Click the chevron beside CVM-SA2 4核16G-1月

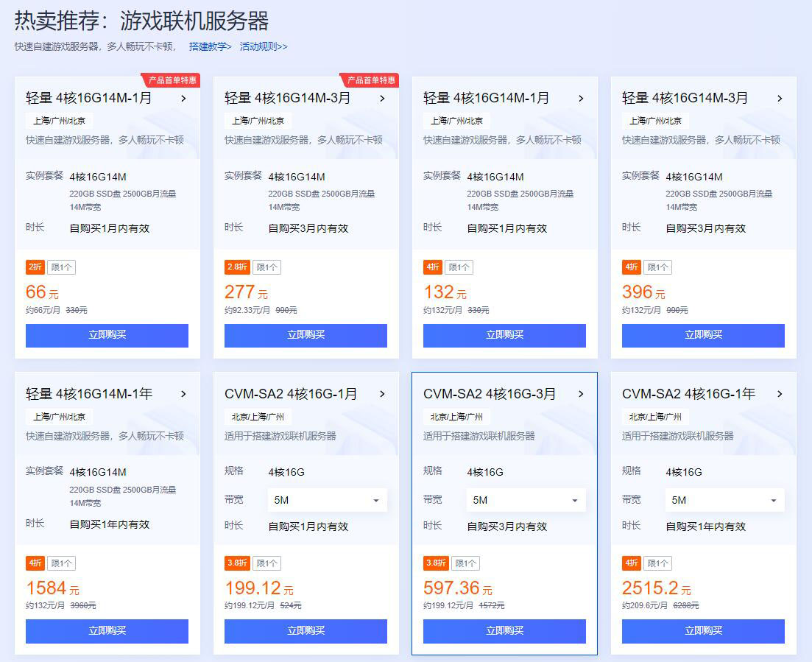[x=382, y=394]
